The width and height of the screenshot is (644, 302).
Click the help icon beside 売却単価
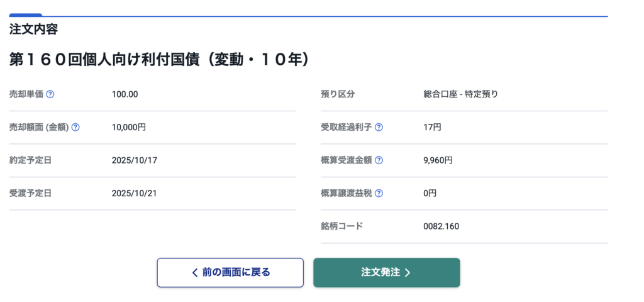tap(50, 94)
